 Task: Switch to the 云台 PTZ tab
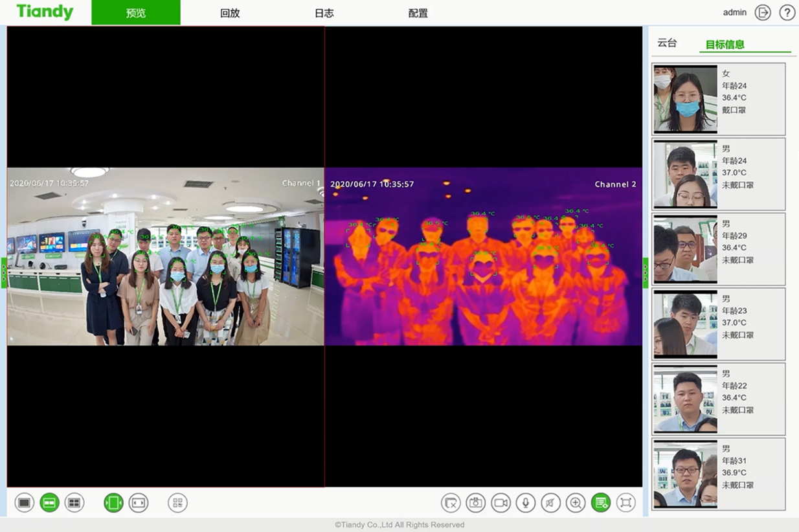point(667,43)
